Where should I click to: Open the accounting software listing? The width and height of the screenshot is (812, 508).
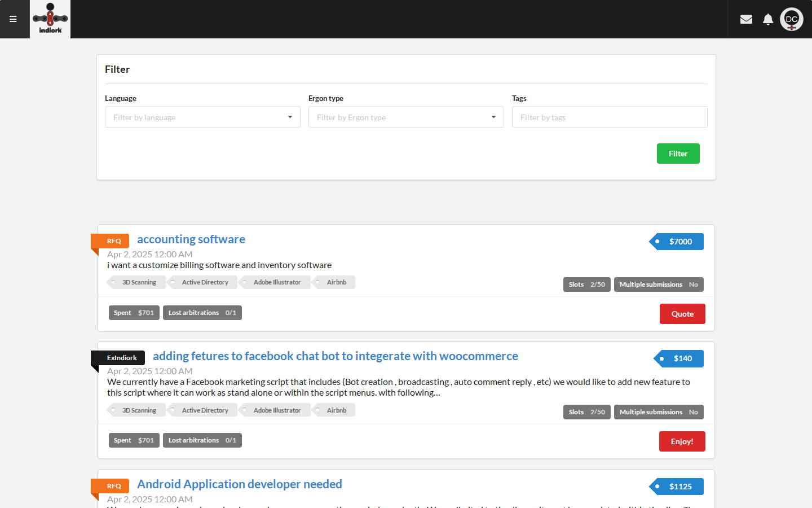pyautogui.click(x=191, y=239)
